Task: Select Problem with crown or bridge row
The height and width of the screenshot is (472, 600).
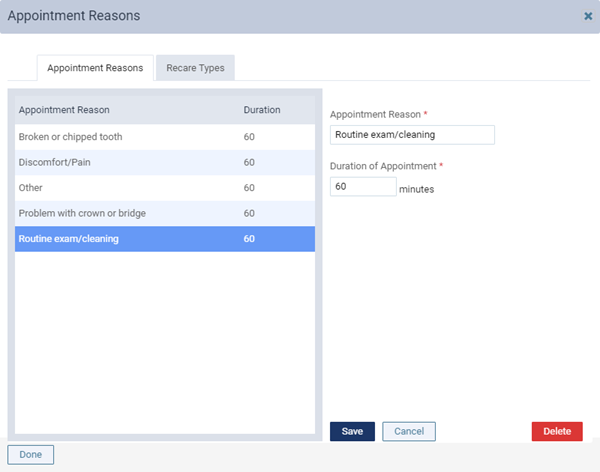Action: coord(165,213)
